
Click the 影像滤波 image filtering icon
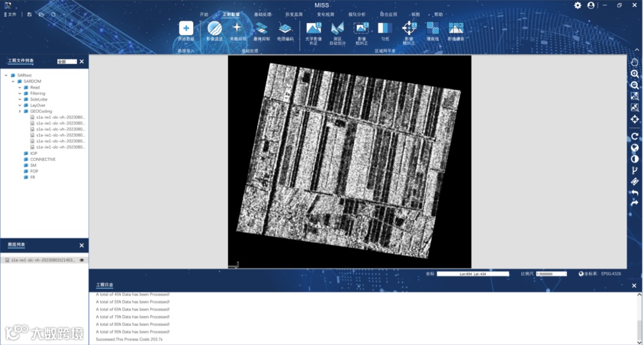(215, 29)
